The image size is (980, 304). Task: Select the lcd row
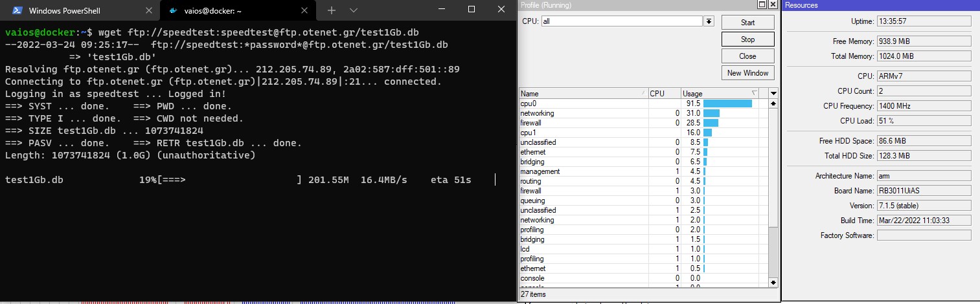[643, 249]
